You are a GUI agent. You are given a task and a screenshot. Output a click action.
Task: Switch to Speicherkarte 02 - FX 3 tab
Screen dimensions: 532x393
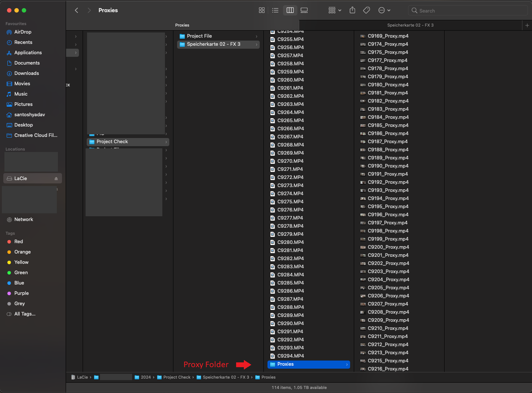(410, 25)
